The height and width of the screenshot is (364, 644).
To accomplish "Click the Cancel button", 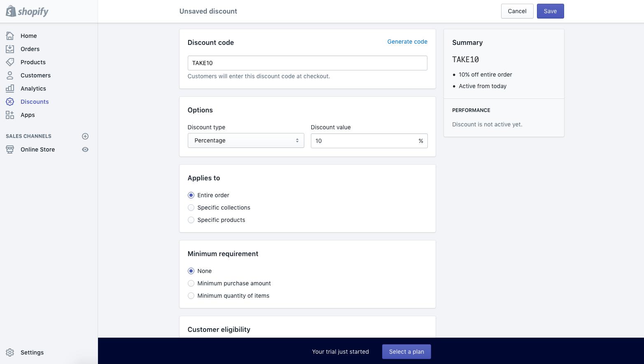I will point(517,11).
